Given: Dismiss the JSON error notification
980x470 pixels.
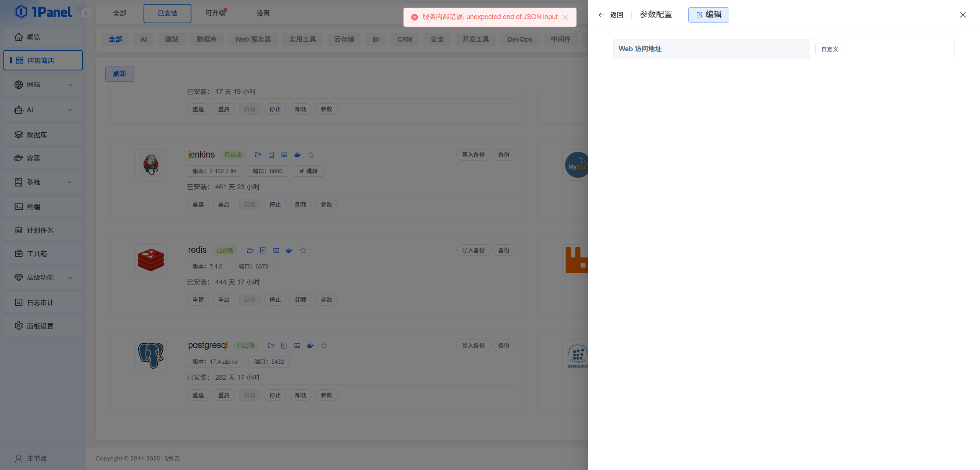Looking at the screenshot, I should (x=565, y=17).
